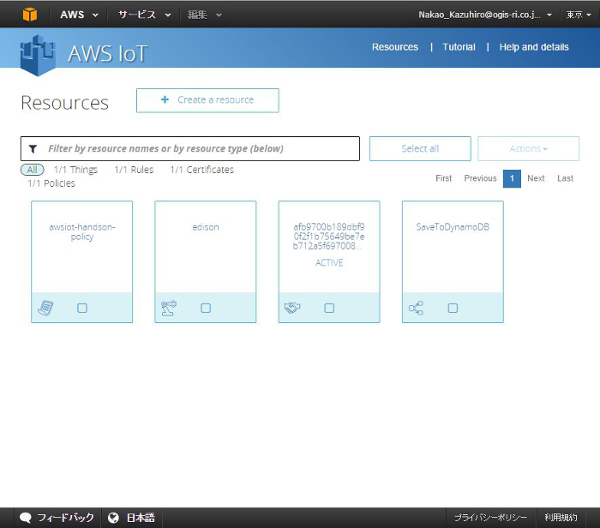The image size is (600, 528).
Task: Open the プライバシーポリシー privacy policy link
Action: (491, 518)
